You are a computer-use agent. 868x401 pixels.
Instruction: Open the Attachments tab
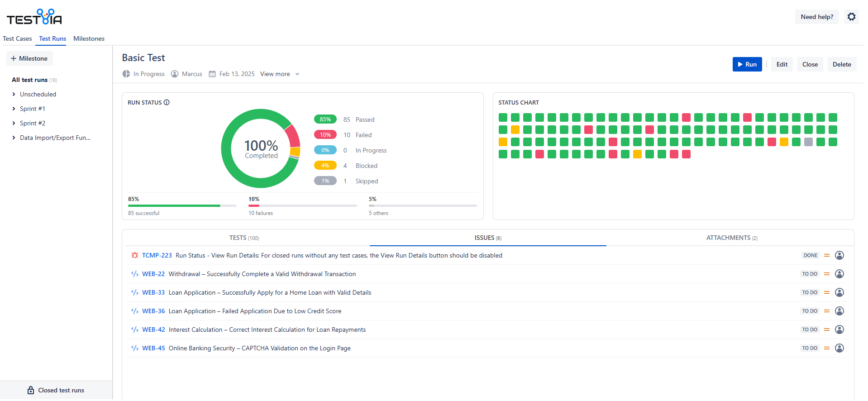731,238
